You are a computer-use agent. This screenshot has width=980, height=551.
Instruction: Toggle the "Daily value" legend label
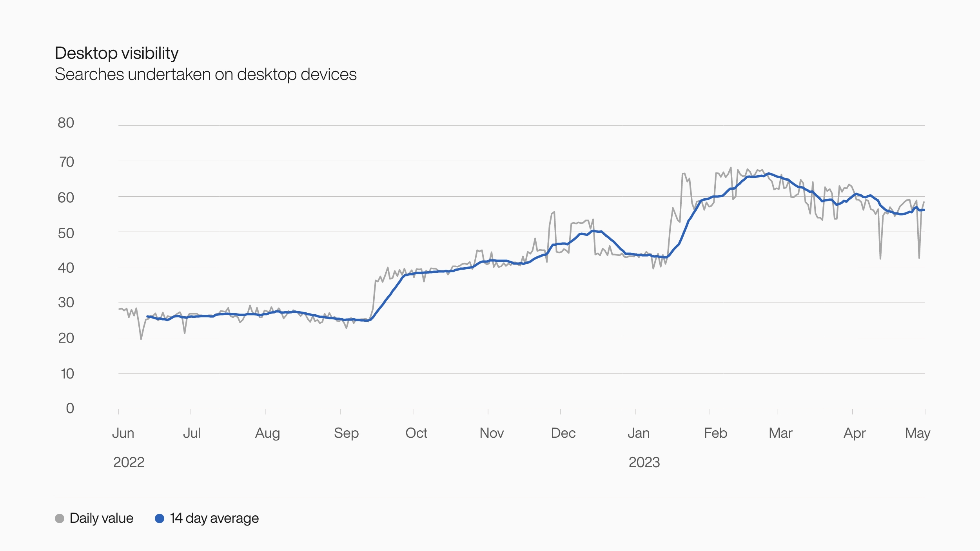[x=101, y=518]
